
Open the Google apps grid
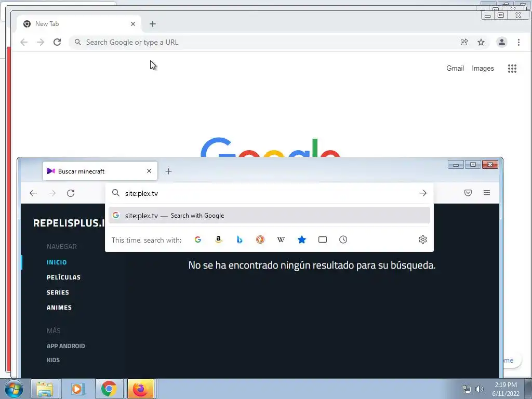[512, 69]
